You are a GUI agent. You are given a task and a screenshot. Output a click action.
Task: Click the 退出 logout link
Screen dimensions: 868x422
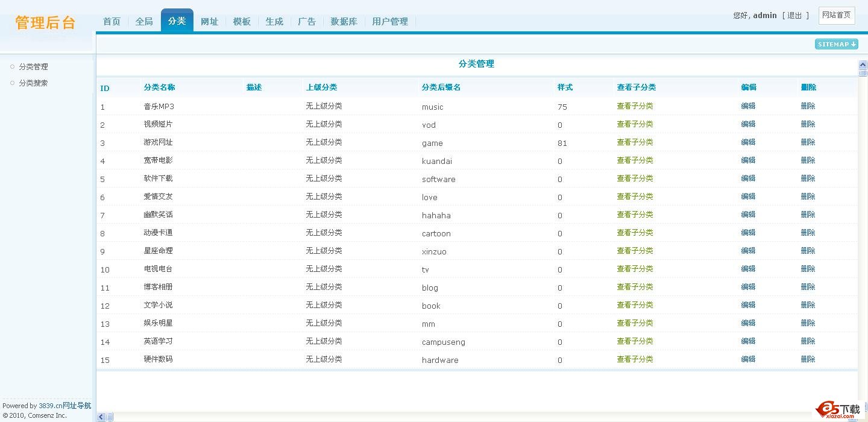(794, 16)
